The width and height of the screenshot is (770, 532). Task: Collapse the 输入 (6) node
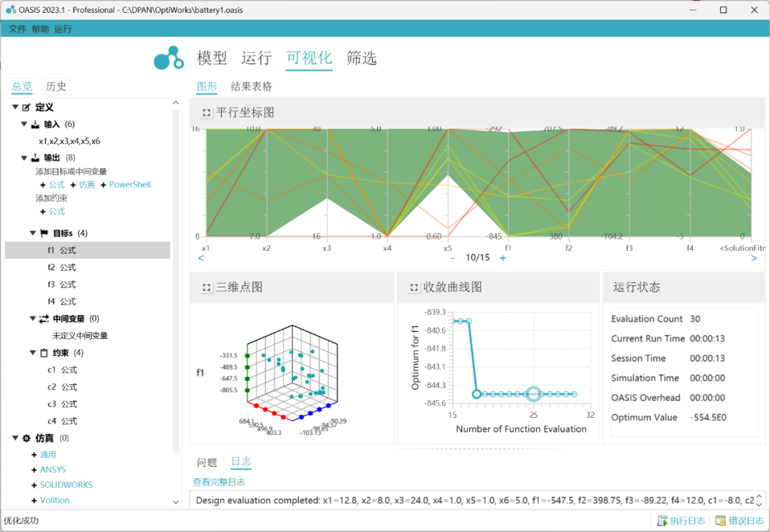coord(24,124)
